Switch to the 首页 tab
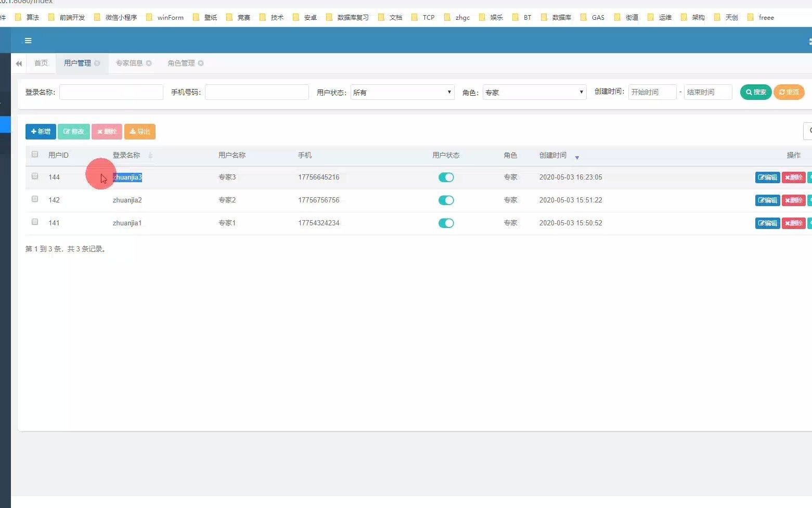812x508 pixels. tap(41, 63)
